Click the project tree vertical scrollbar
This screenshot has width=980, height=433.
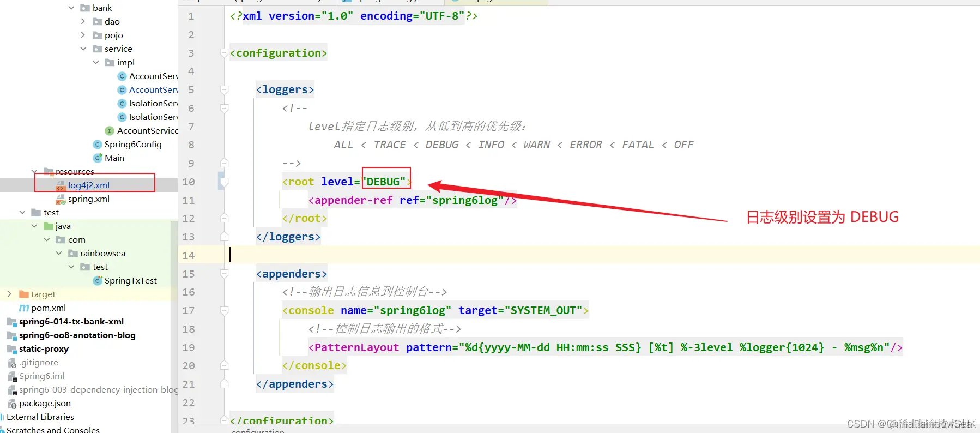[x=174, y=327]
